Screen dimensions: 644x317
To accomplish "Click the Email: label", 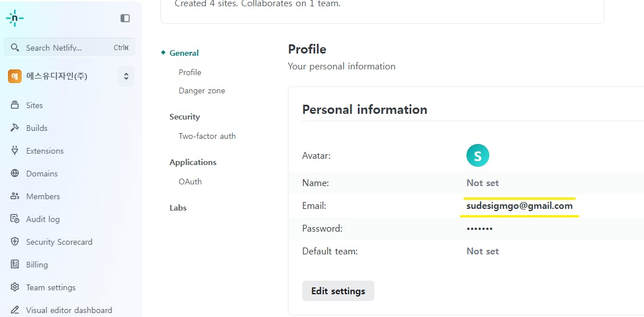I will pyautogui.click(x=314, y=205).
